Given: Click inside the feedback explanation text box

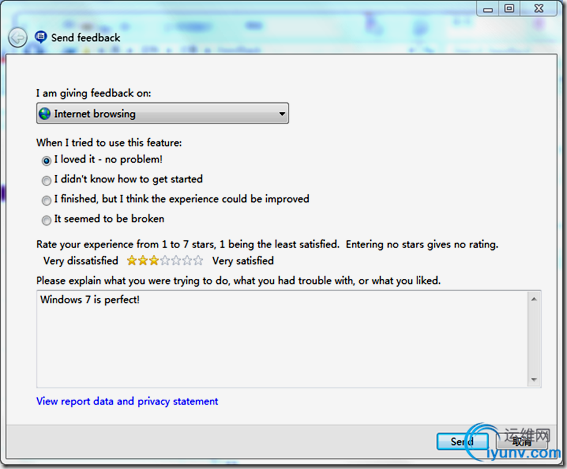Looking at the screenshot, I should click(x=282, y=339).
